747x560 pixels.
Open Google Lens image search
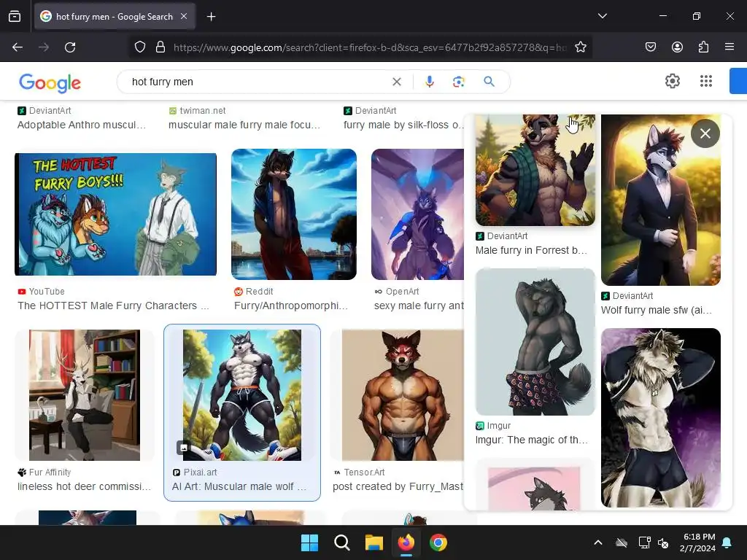[458, 82]
